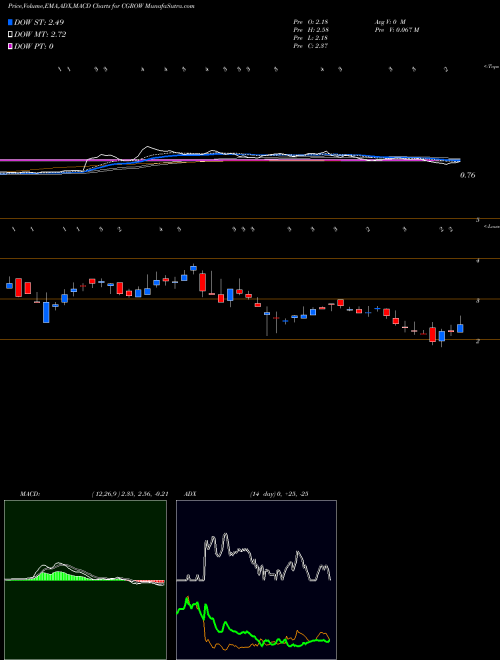The height and width of the screenshot is (660, 500).
Task: Select the 'Pre L: 2.18' low value
Action: pyautogui.click(x=311, y=38)
